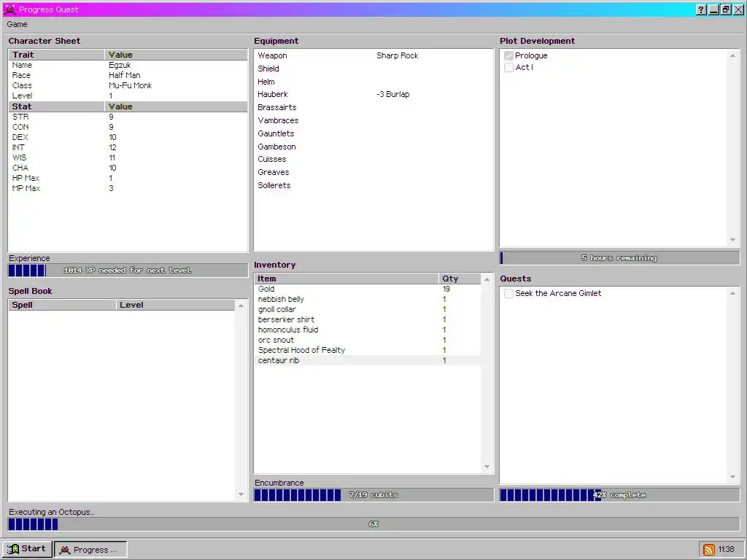Select the WIS stat row
Viewport: 747px width, 560px height.
[x=128, y=157]
